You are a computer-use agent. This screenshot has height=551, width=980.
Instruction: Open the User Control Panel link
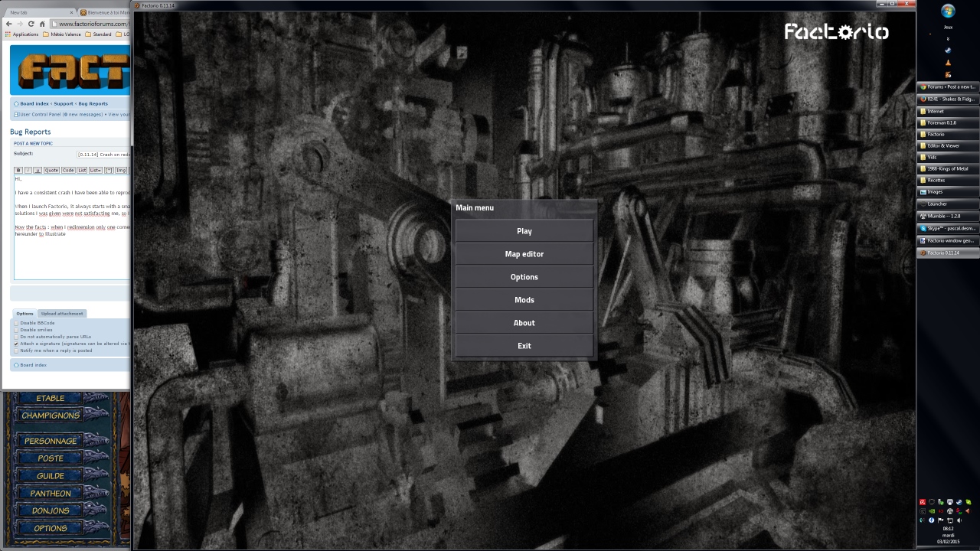pyautogui.click(x=39, y=114)
